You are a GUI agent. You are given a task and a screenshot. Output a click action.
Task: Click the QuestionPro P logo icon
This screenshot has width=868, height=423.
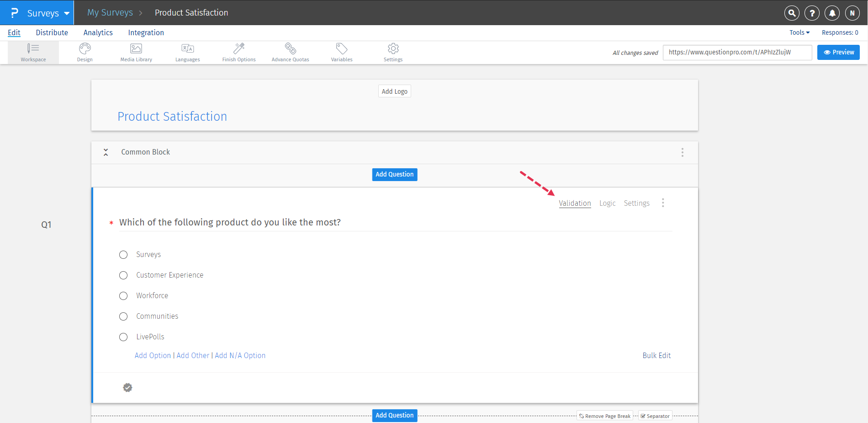pos(15,13)
